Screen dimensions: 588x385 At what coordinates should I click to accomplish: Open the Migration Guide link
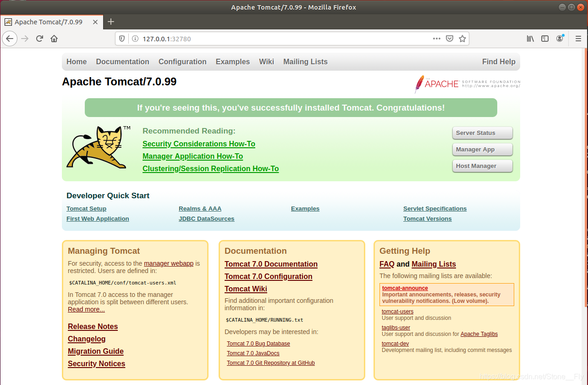tap(96, 351)
